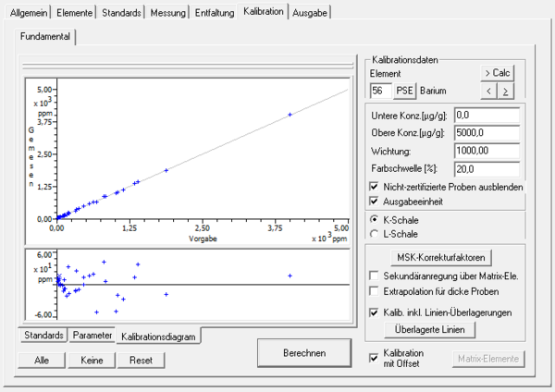The width and height of the screenshot is (555, 392).
Task: Click the Vorgabe axis label
Action: click(x=203, y=239)
